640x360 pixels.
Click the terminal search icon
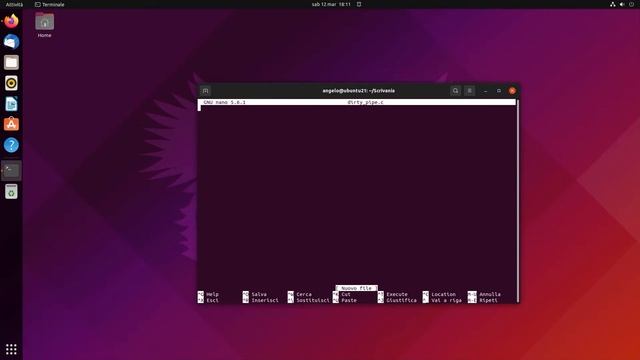click(456, 91)
